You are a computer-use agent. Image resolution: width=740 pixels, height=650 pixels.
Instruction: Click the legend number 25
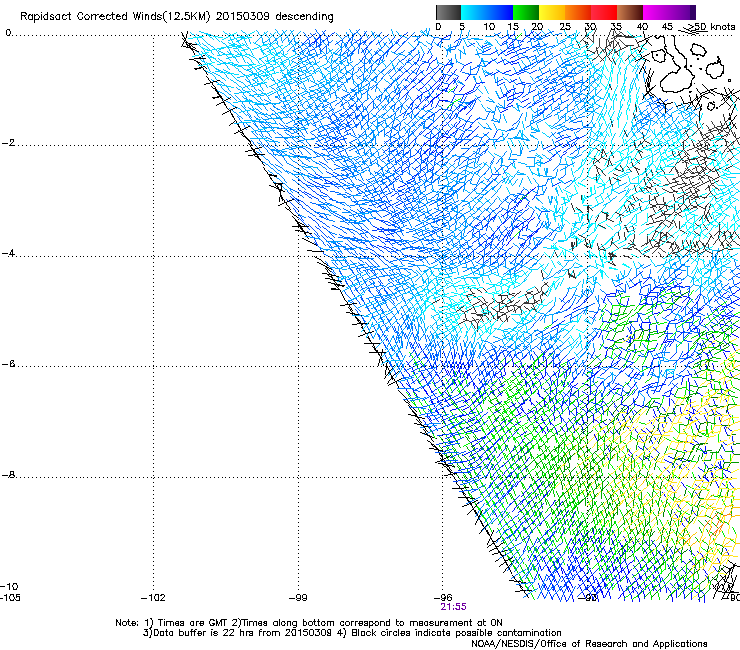pos(565,27)
